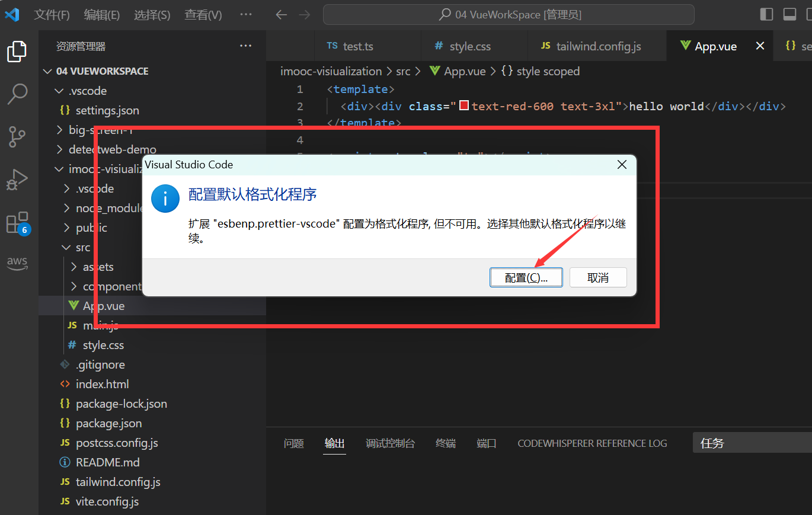Close the Visual Studio Code dialog

coord(622,165)
